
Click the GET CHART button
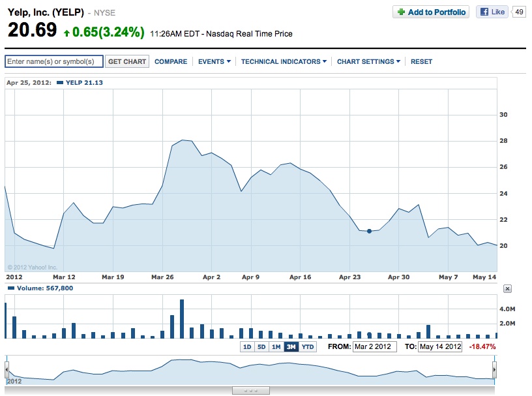[127, 61]
